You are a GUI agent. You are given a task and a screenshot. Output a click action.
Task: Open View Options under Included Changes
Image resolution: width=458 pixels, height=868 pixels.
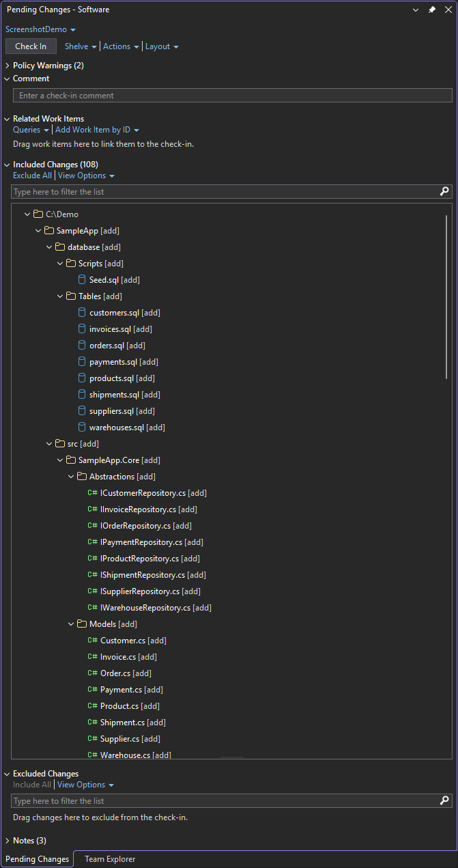pyautogui.click(x=86, y=176)
